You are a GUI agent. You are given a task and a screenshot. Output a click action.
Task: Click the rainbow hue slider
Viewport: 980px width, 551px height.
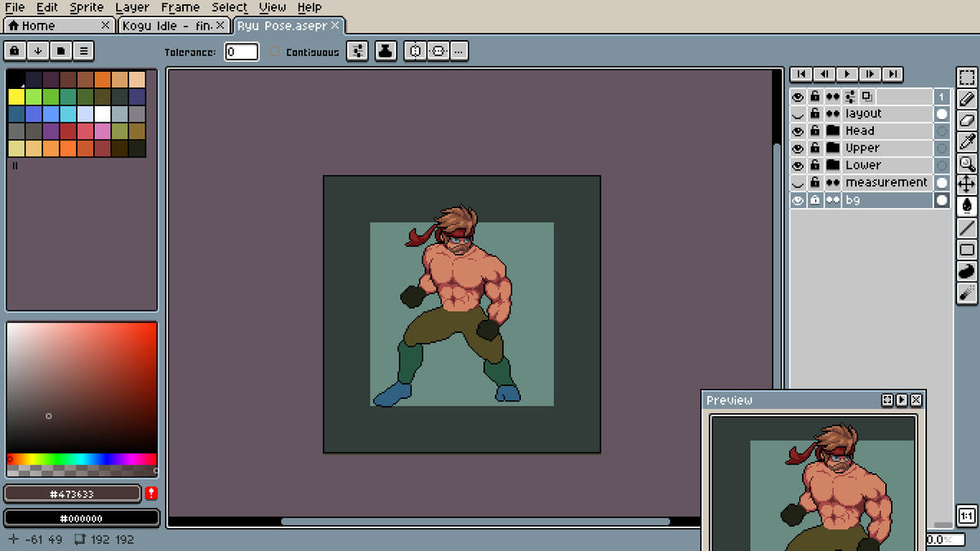tap(82, 460)
